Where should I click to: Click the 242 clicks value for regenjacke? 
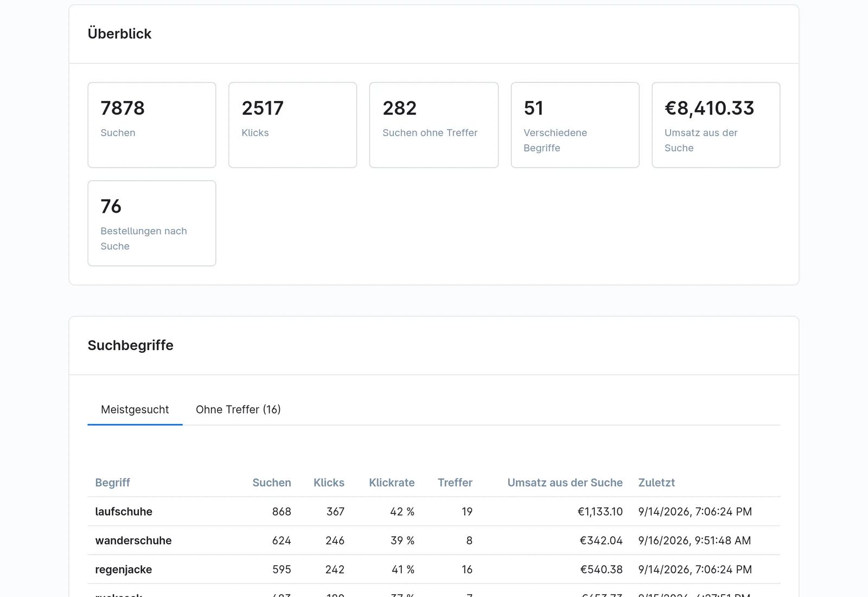click(x=335, y=570)
